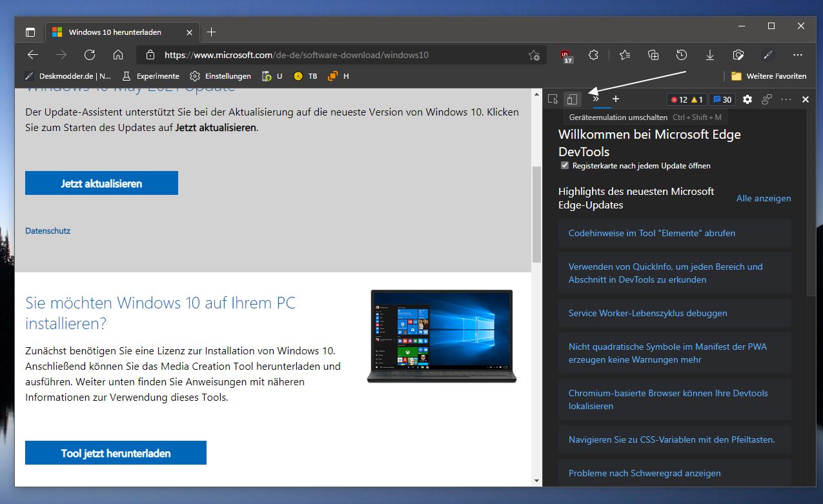Show more DevTools tabs chevron

point(596,99)
